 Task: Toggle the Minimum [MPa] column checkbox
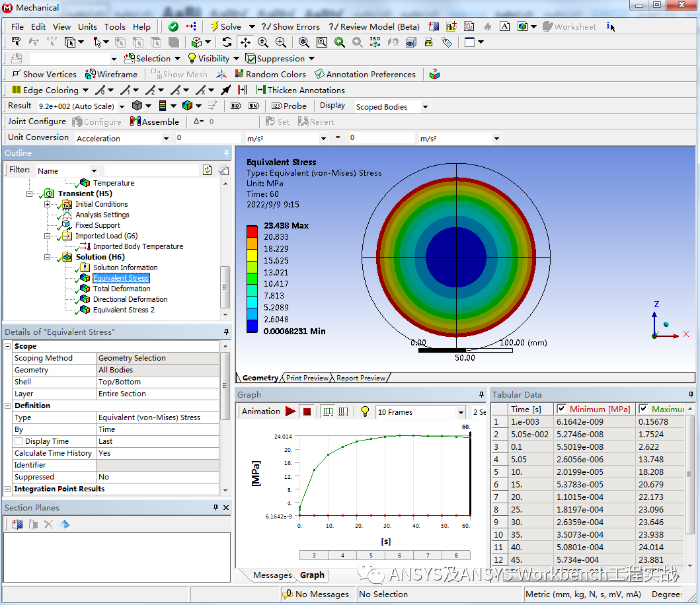(562, 409)
